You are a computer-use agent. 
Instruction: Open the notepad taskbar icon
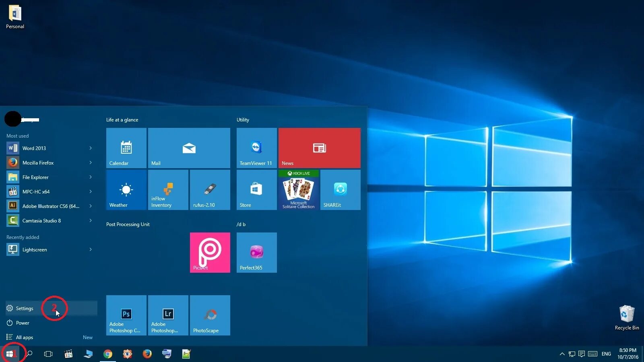(186, 354)
